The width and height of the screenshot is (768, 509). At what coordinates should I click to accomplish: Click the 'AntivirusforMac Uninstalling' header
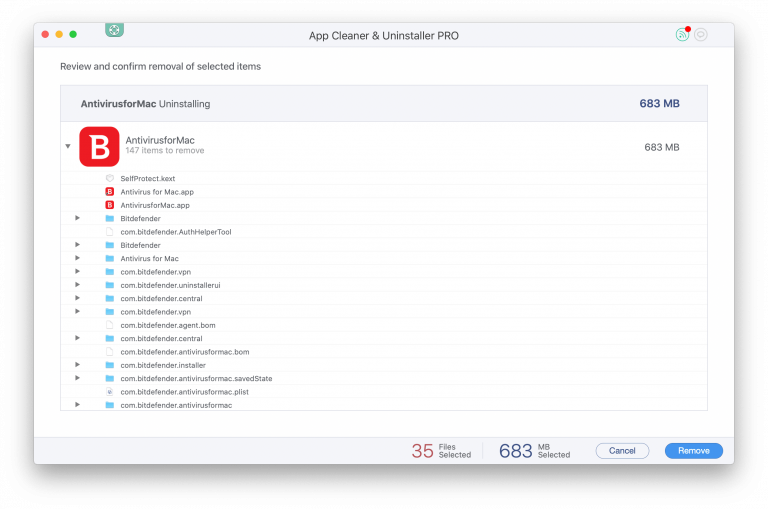(x=145, y=104)
